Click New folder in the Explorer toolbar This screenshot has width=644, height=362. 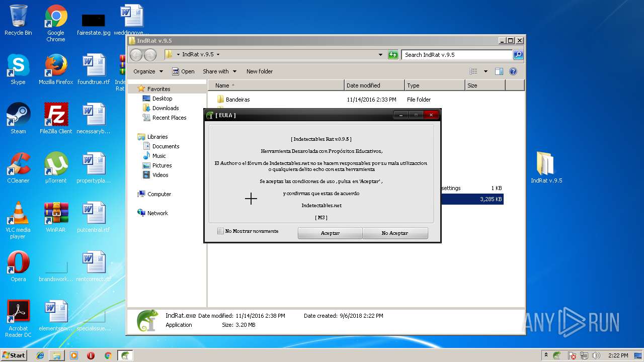tap(260, 71)
